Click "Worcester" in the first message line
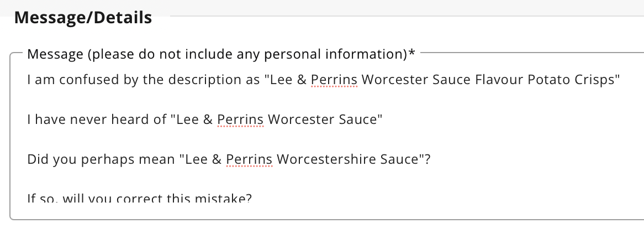 390,80
